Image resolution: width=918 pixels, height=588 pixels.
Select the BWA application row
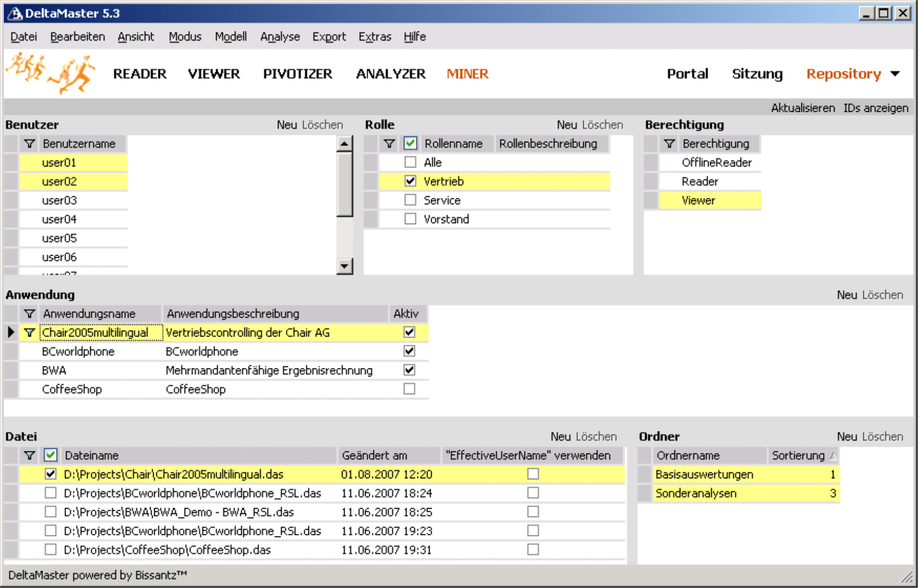223,371
